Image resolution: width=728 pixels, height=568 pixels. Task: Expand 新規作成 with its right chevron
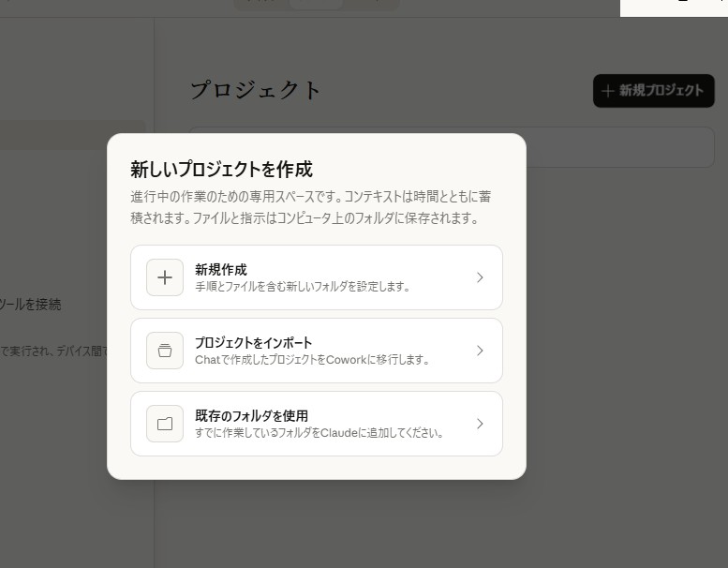pyautogui.click(x=480, y=277)
